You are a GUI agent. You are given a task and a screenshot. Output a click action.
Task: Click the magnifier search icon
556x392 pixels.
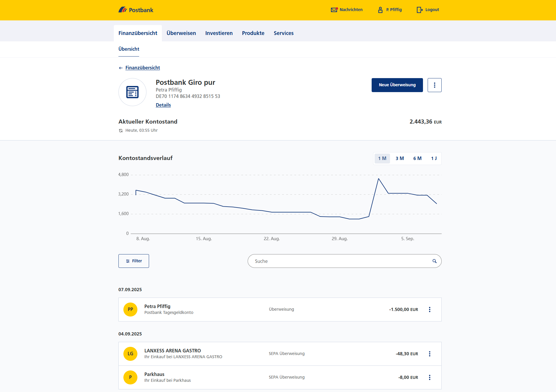[x=434, y=261]
